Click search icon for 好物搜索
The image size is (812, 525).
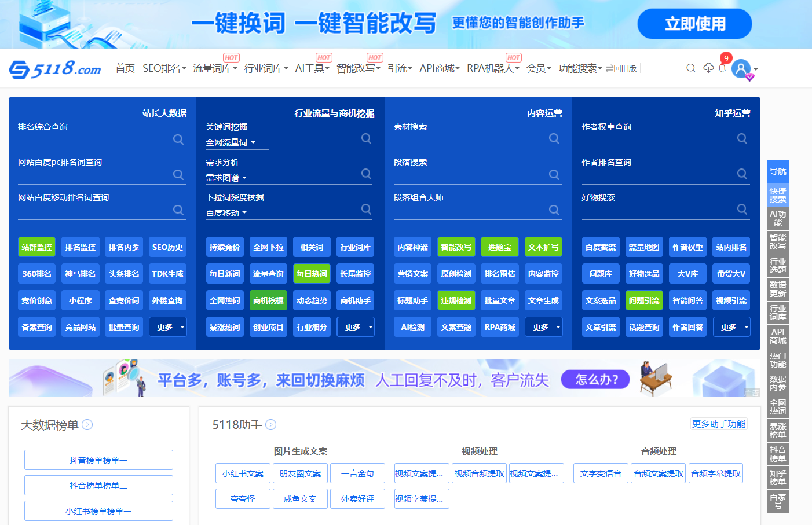pyautogui.click(x=742, y=209)
